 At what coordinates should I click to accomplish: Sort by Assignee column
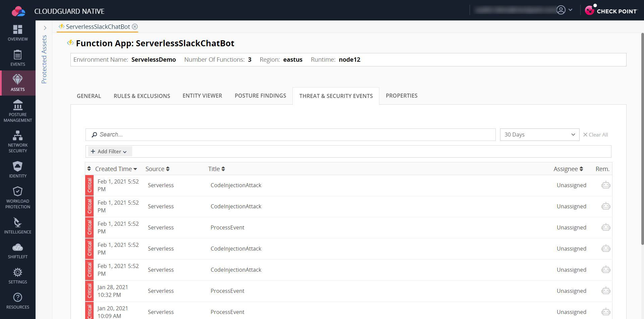click(x=568, y=169)
